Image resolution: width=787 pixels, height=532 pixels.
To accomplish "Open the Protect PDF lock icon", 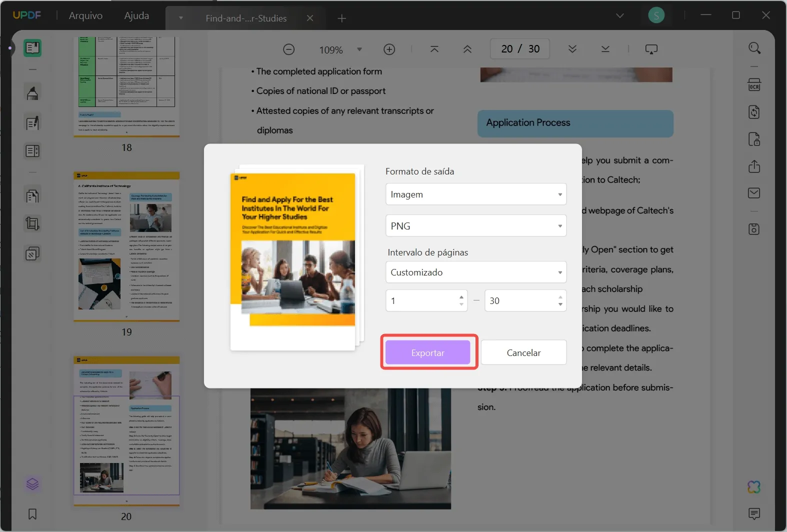I will coord(754,139).
